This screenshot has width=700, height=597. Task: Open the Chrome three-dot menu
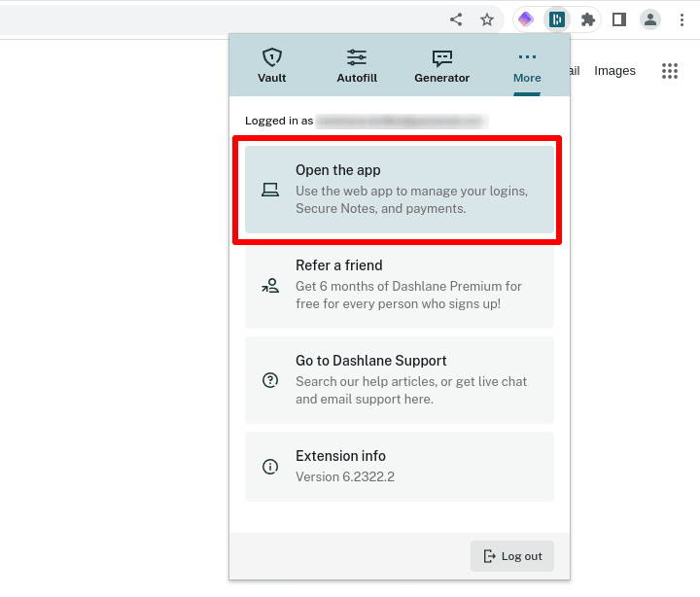(682, 19)
